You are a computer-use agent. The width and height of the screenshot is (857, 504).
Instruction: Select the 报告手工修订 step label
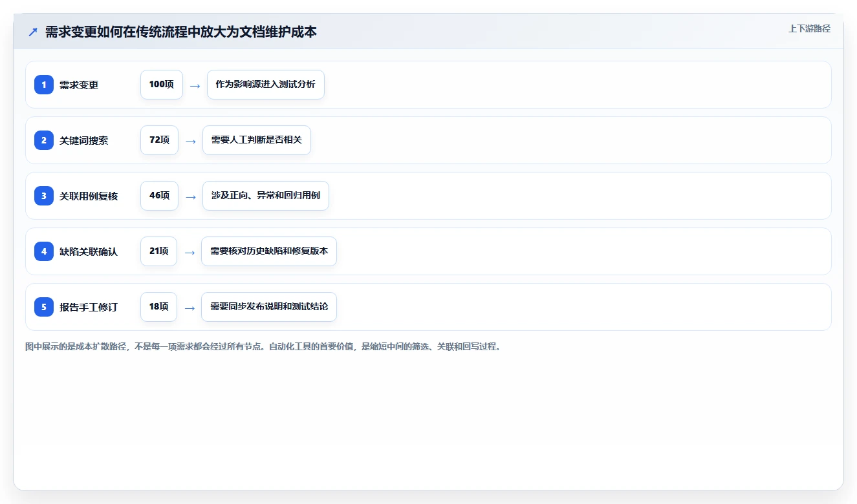(x=89, y=307)
